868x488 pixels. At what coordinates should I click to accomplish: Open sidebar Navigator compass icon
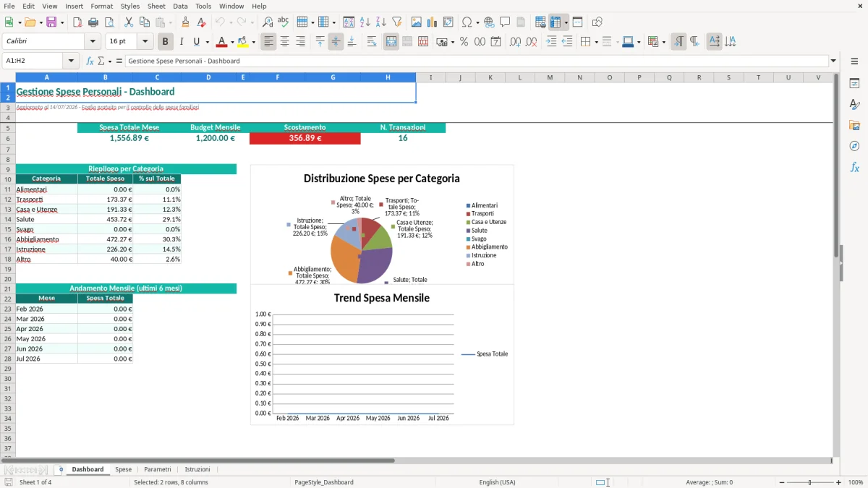pyautogui.click(x=854, y=146)
